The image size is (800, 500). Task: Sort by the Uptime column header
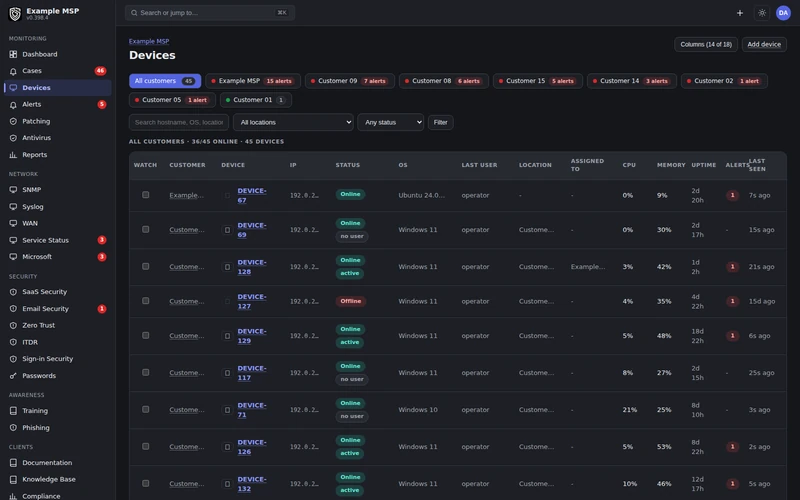pyautogui.click(x=704, y=165)
